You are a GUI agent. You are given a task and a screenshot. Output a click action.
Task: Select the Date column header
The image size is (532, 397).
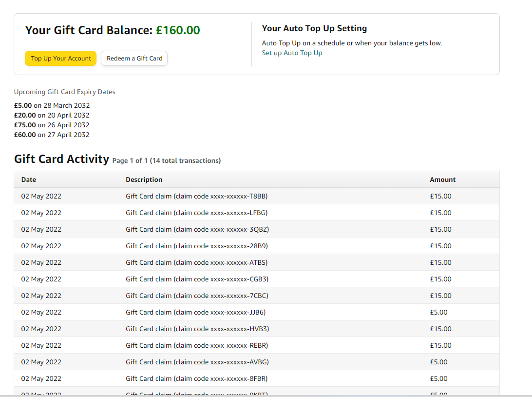coord(29,179)
